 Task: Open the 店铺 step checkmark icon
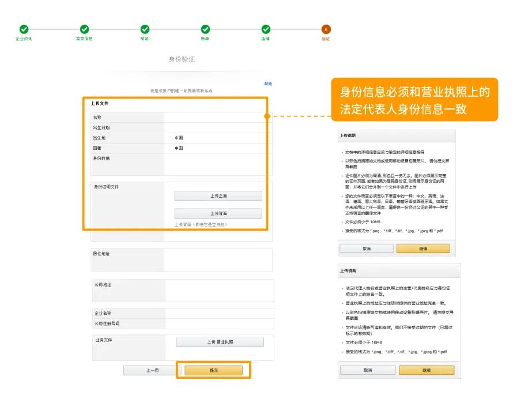[266, 29]
